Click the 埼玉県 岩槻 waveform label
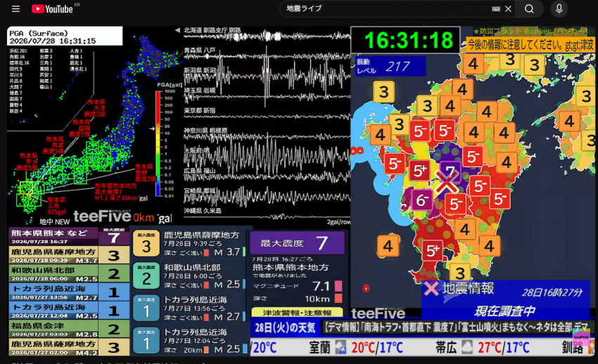 point(200,90)
